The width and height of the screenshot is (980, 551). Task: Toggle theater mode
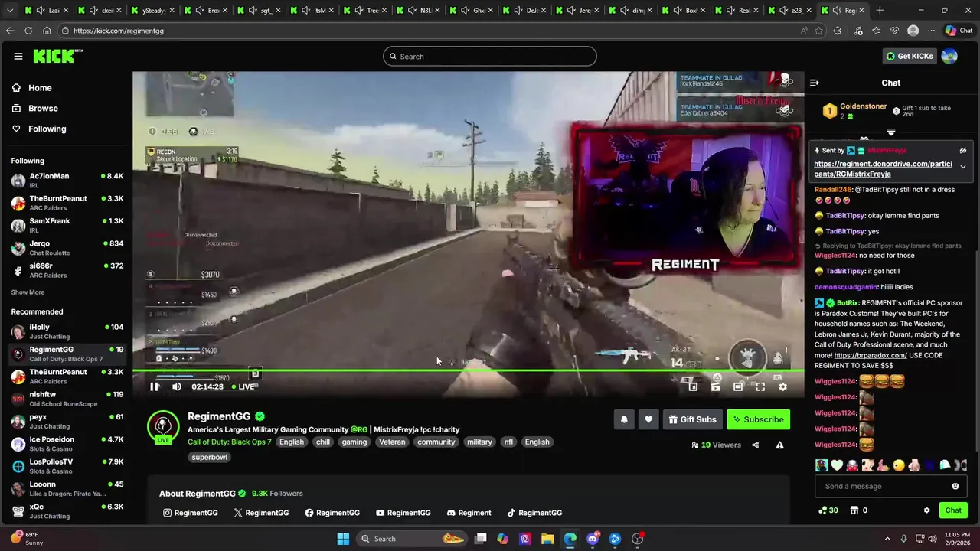pos(737,386)
